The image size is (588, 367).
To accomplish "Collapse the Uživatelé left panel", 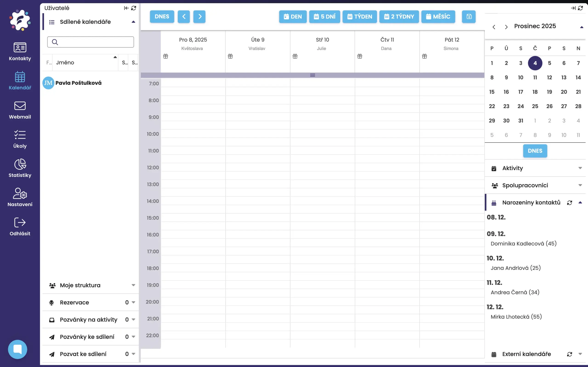I will [126, 8].
